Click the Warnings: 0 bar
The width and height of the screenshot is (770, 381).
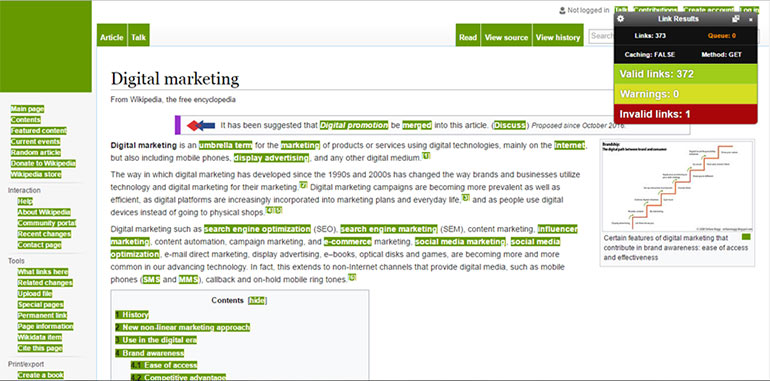coord(686,94)
